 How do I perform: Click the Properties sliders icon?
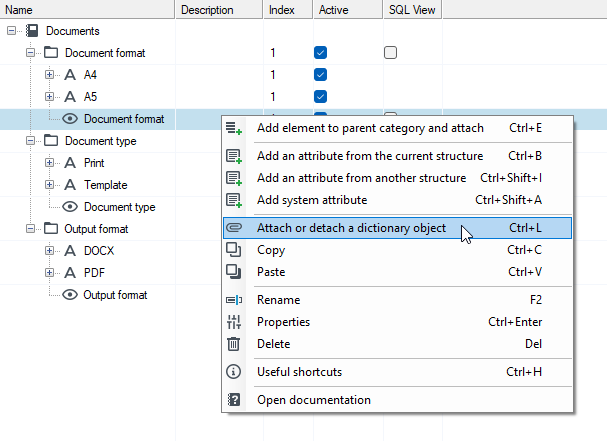click(x=234, y=322)
